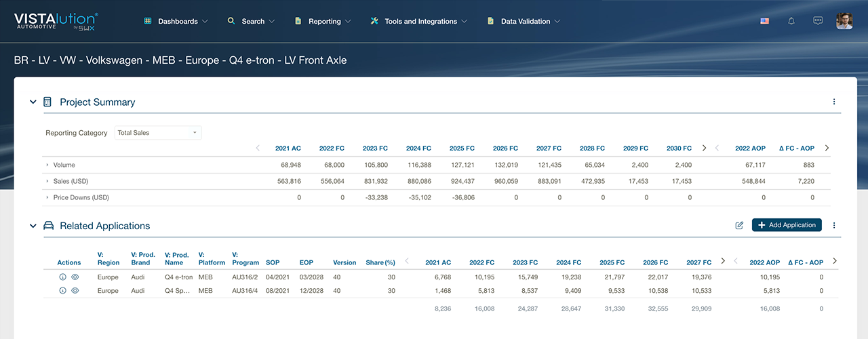Click the Project Summary calculator icon
The image size is (868, 339).
click(x=47, y=102)
